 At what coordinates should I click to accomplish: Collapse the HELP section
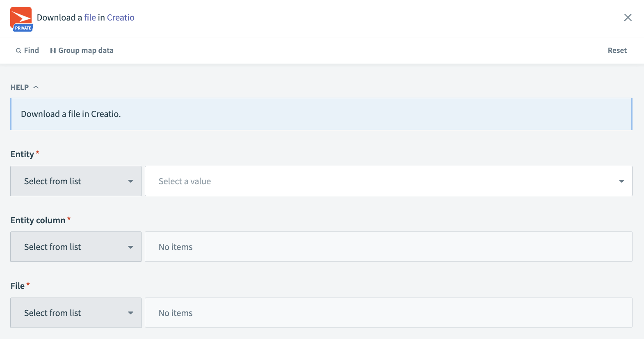tap(25, 87)
